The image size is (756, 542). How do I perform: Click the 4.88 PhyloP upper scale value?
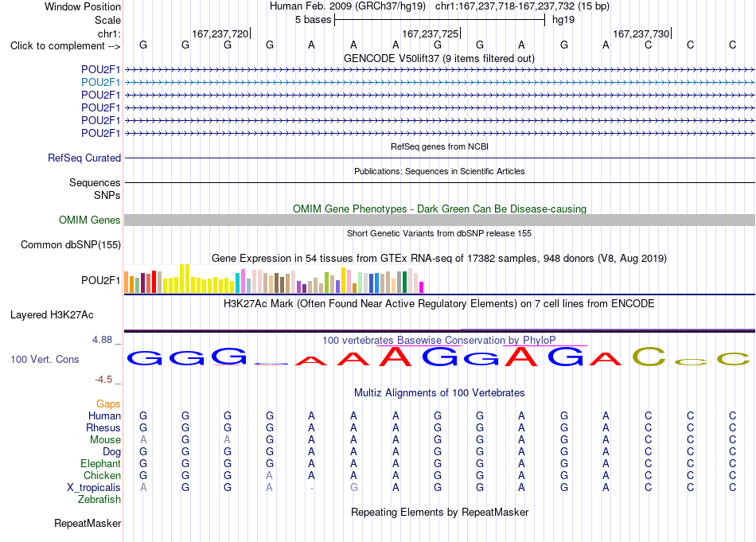coord(102,340)
